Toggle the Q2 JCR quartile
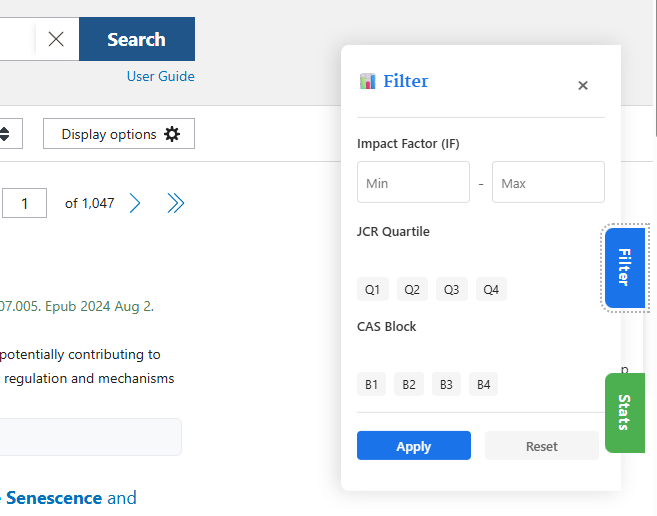Screen dimensions: 657x516 [x=412, y=289]
